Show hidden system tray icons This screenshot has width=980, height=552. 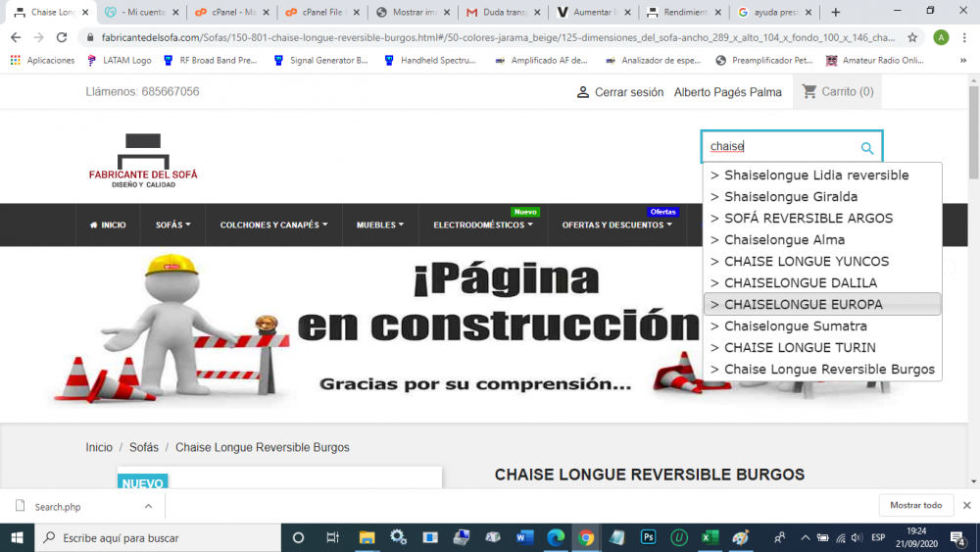pyautogui.click(x=805, y=537)
